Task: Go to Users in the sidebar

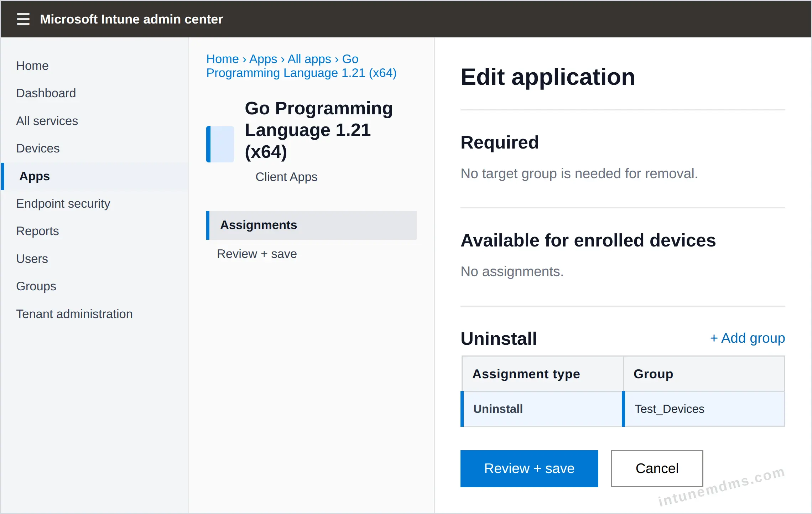Action: (32, 259)
